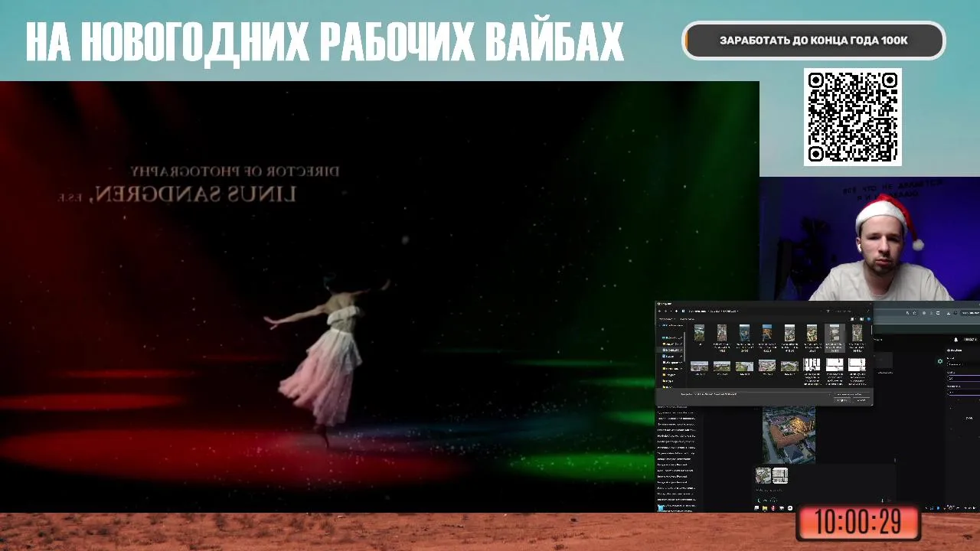
Task: Click the red 10:00:29 countdown timer
Action: tap(858, 522)
